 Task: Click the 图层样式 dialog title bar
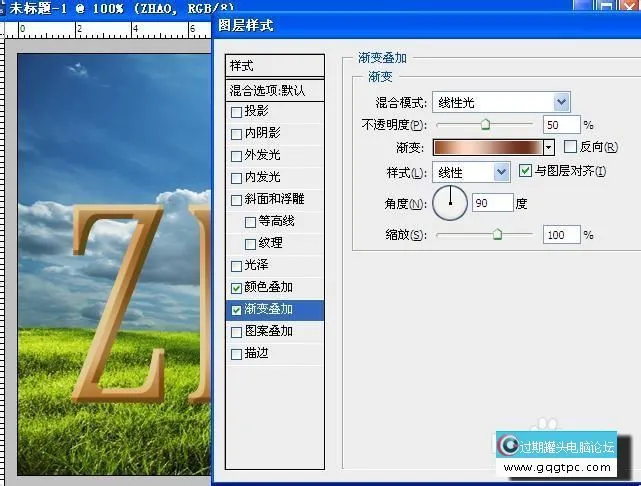(427, 25)
